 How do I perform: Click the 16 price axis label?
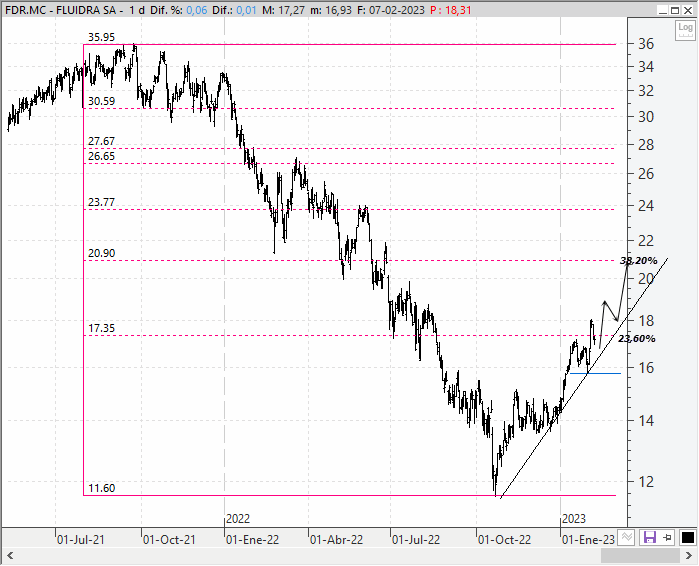pos(646,368)
